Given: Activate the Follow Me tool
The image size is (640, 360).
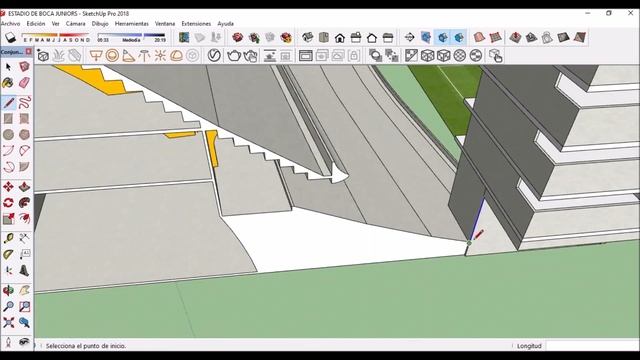Looking at the screenshot, I should click(24, 202).
